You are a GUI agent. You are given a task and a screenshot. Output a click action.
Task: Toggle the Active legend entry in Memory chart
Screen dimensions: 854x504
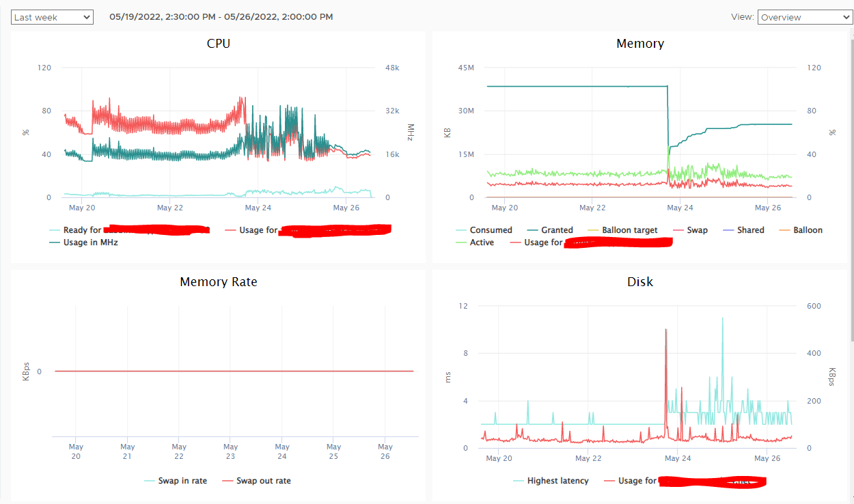[x=475, y=242]
